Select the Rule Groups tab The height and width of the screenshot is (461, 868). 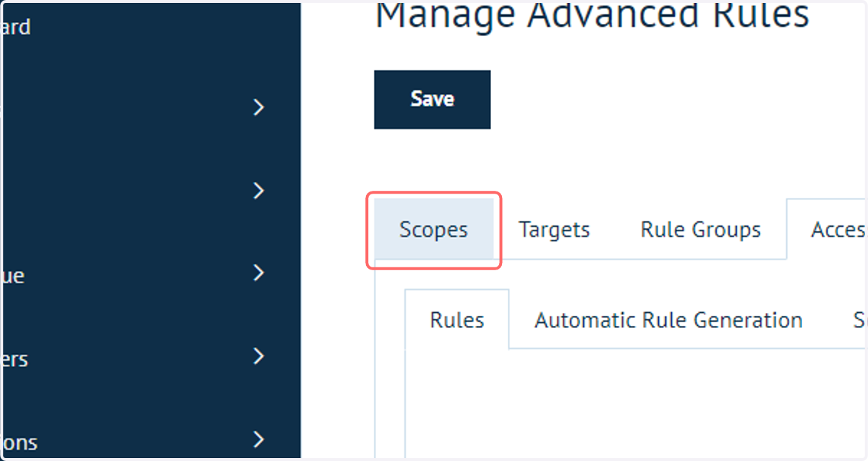(x=700, y=230)
